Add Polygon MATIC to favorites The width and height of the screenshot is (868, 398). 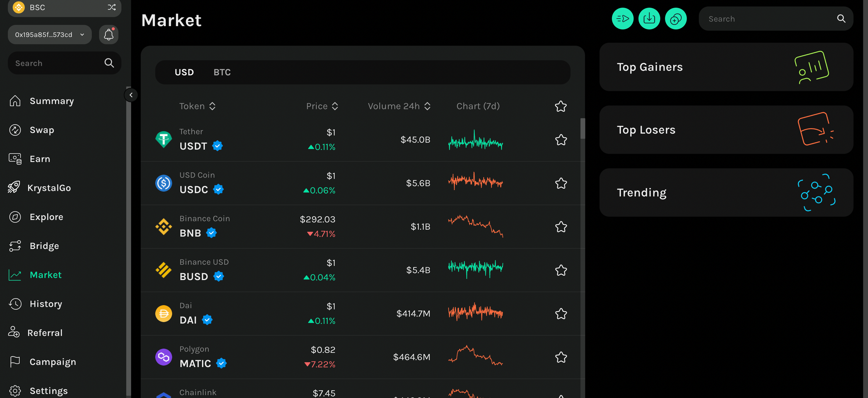[x=561, y=357]
